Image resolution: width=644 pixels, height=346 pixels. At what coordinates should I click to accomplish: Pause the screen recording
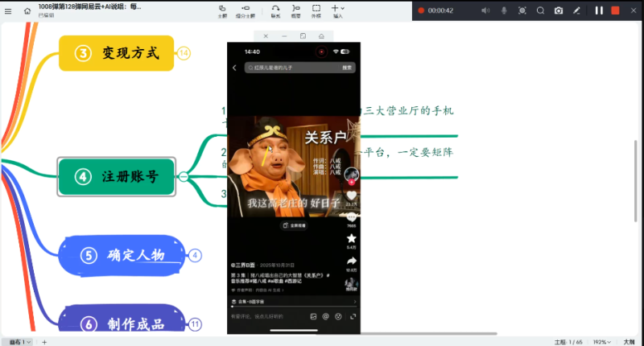coord(599,10)
